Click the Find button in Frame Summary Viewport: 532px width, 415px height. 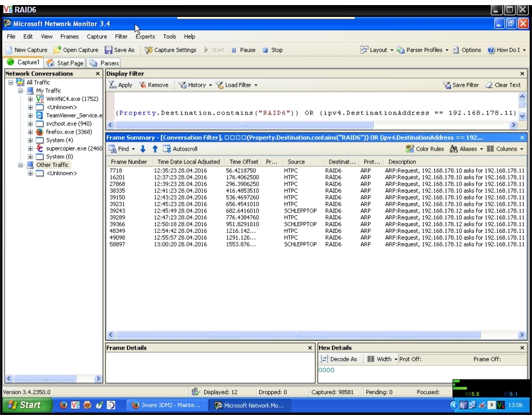coord(122,149)
